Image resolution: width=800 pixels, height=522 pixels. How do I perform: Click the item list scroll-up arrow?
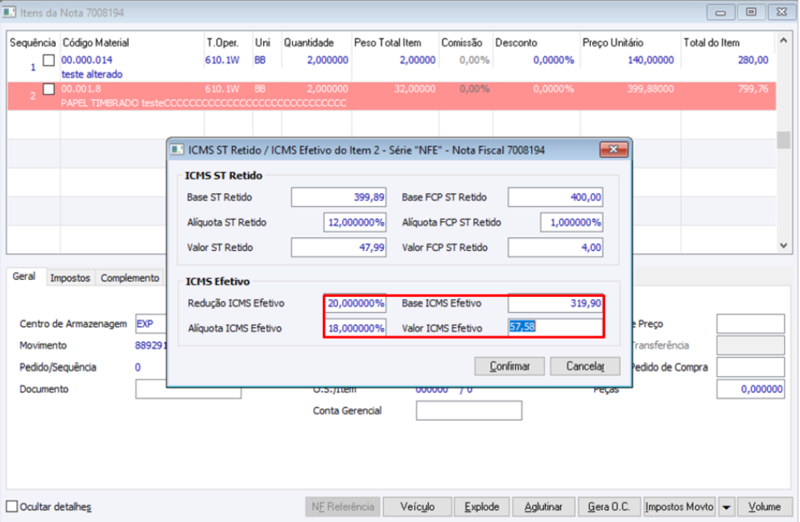[x=783, y=40]
